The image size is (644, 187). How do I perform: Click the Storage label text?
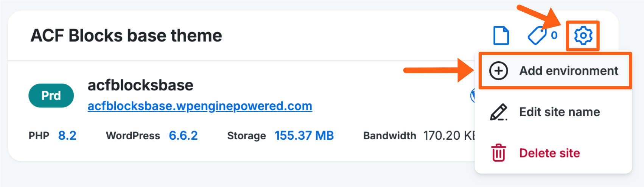tap(246, 136)
